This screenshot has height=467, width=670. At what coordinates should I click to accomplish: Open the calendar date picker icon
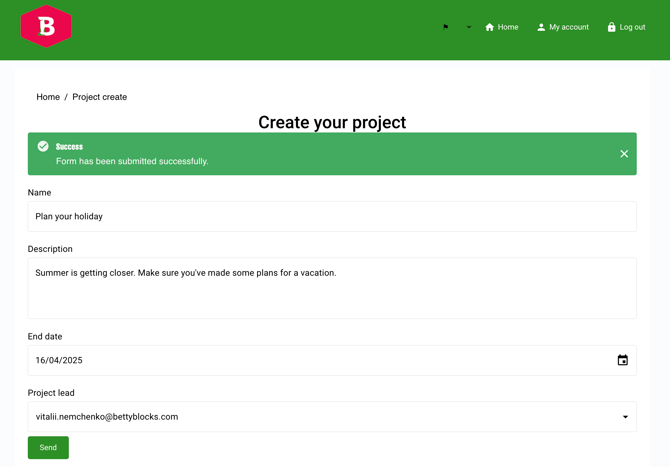tap(623, 360)
